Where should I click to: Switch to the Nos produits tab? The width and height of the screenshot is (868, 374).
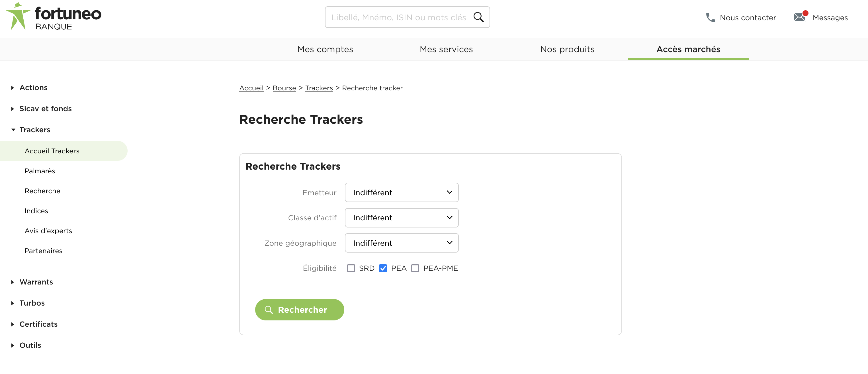(567, 49)
